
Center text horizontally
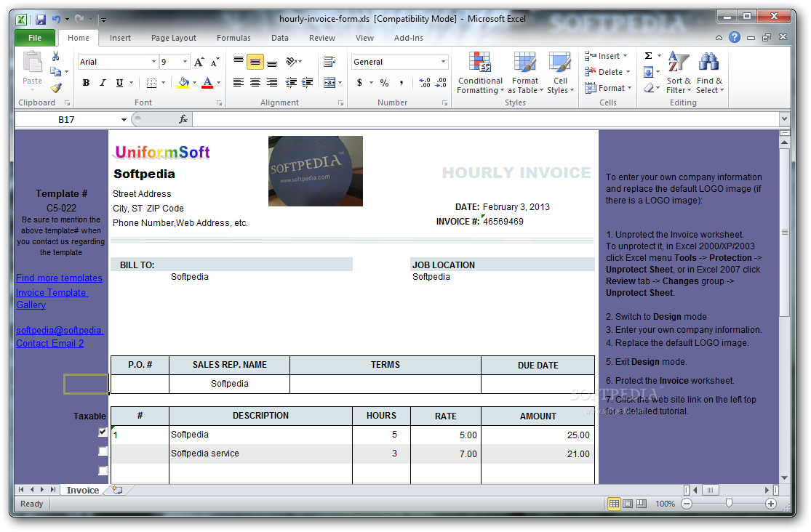click(255, 82)
